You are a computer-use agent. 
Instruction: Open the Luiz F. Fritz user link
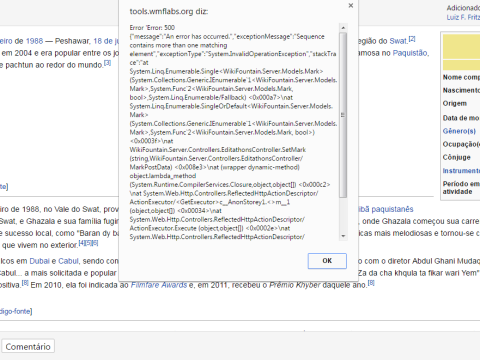463,17
